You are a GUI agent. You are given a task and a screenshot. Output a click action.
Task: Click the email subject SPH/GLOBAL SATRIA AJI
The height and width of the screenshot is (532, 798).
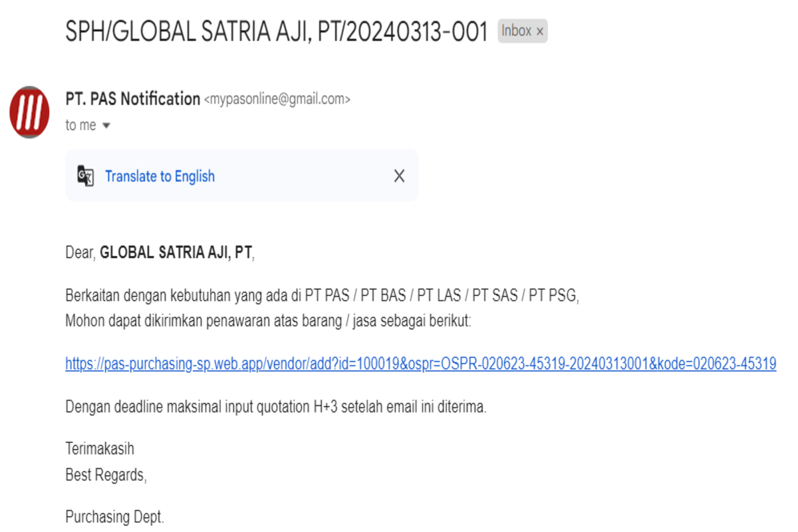[x=277, y=31]
